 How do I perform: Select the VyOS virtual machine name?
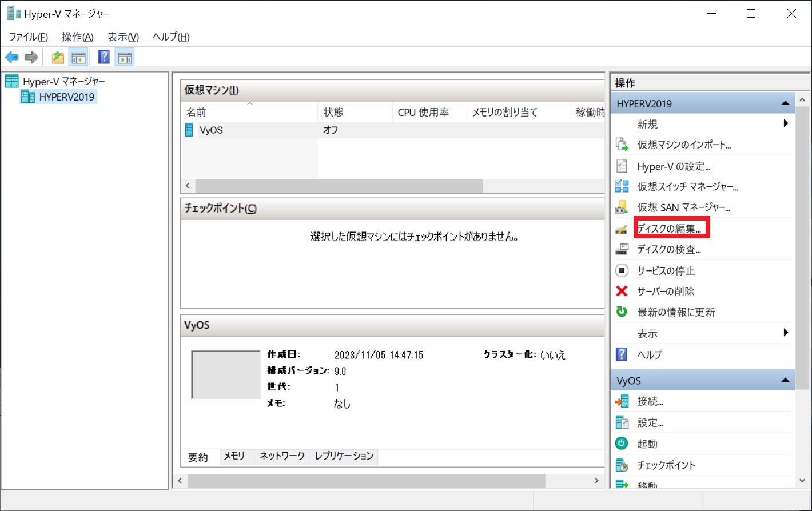211,130
